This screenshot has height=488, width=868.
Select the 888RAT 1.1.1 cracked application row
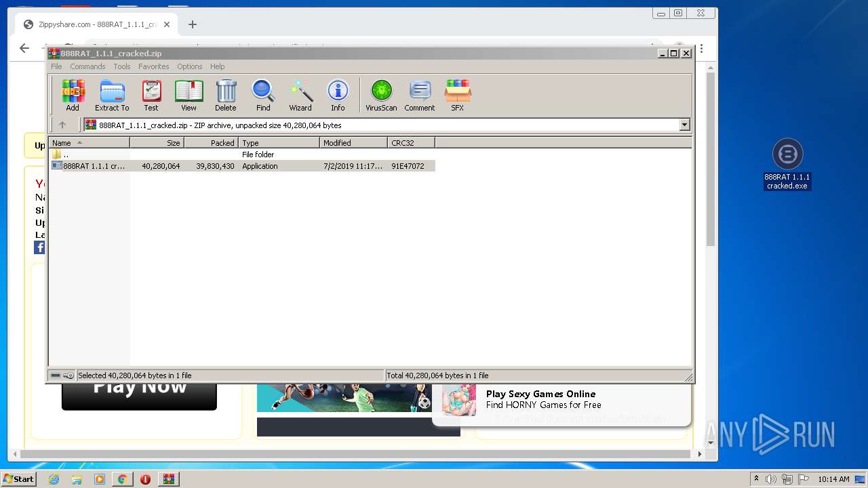(x=242, y=166)
